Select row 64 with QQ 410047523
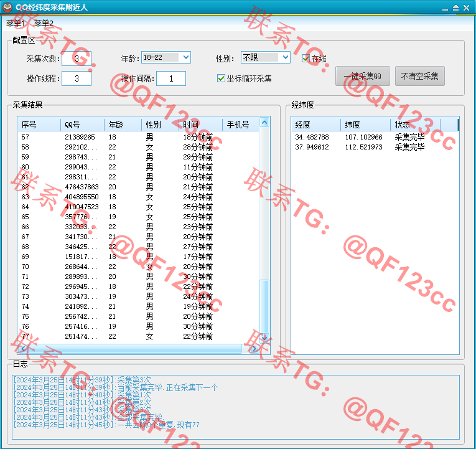Viewport: 476px width, 449px height. (138, 207)
